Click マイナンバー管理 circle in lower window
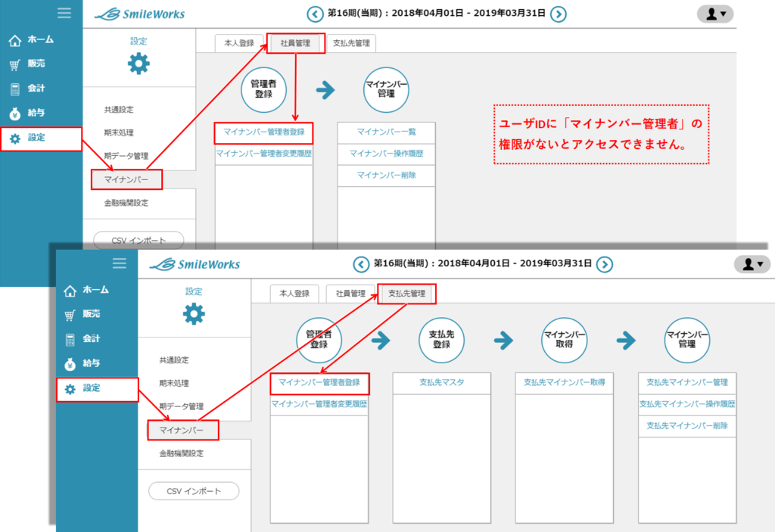This screenshot has height=532, width=775. click(x=687, y=341)
